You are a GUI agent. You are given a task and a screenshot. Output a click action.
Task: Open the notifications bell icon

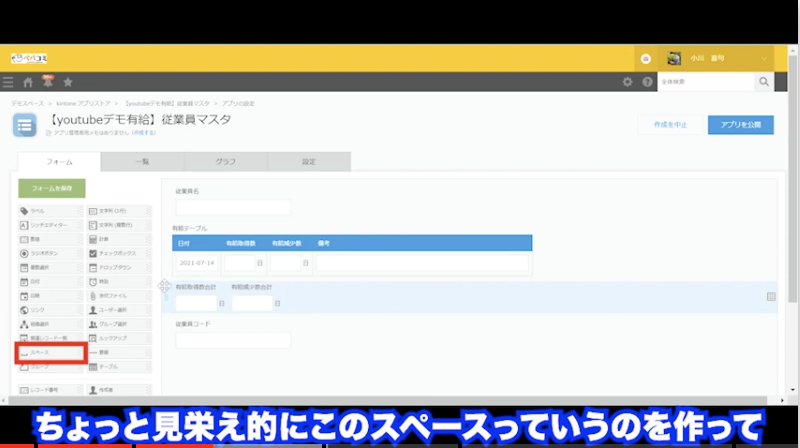47,81
